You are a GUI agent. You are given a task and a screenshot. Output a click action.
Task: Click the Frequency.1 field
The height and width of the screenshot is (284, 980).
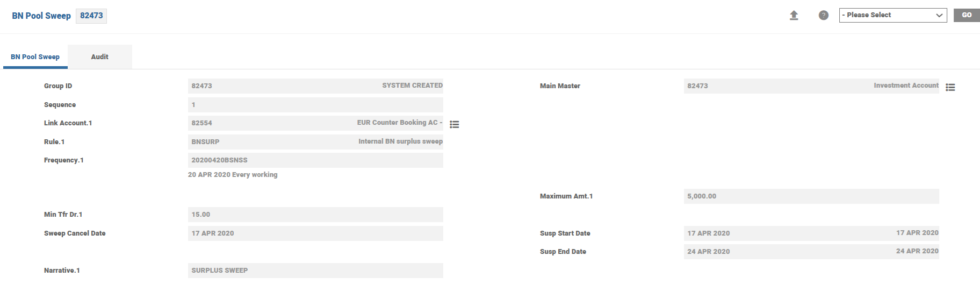[x=315, y=160]
